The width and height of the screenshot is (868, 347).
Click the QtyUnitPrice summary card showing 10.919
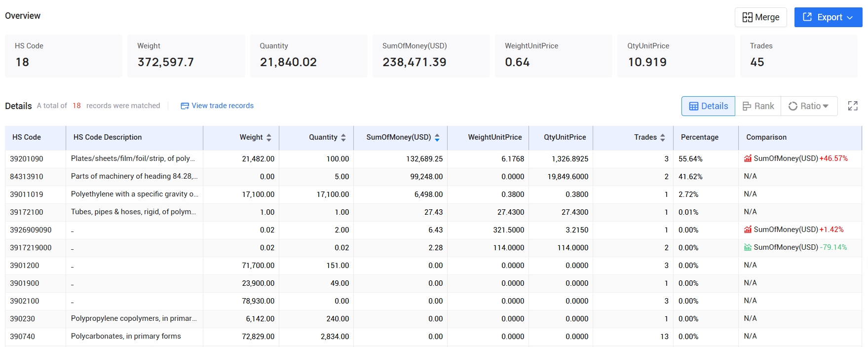pos(676,56)
